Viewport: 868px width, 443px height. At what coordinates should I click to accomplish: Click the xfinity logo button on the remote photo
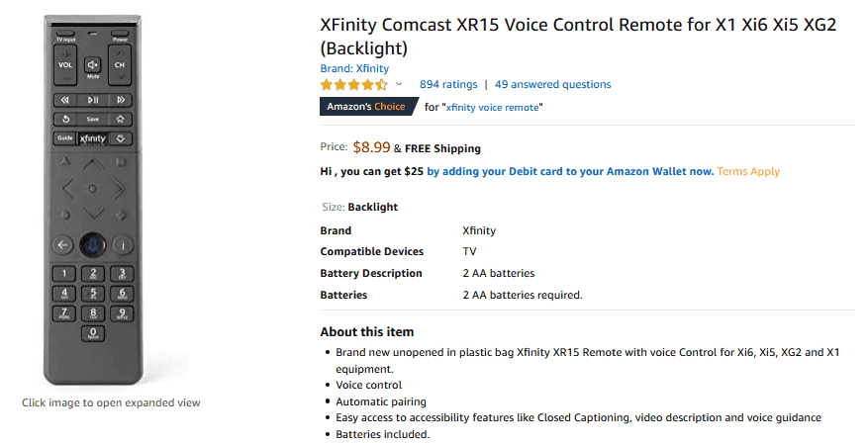click(x=92, y=138)
